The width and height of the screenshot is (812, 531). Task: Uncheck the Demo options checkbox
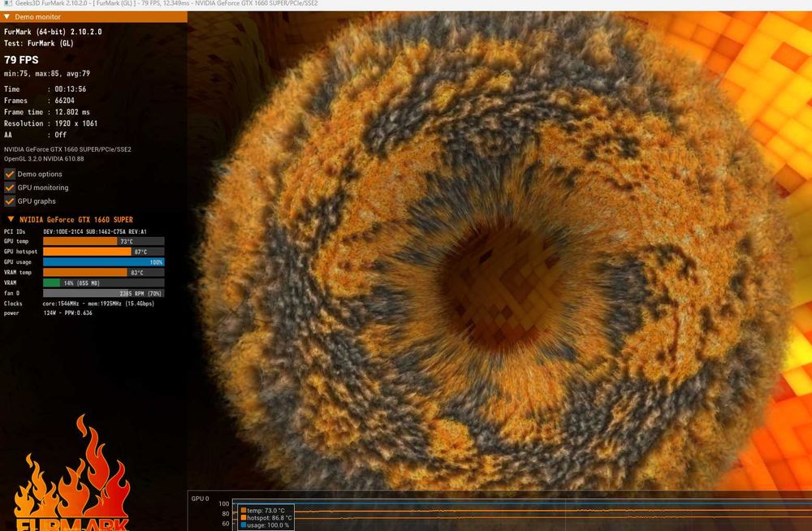(x=10, y=174)
